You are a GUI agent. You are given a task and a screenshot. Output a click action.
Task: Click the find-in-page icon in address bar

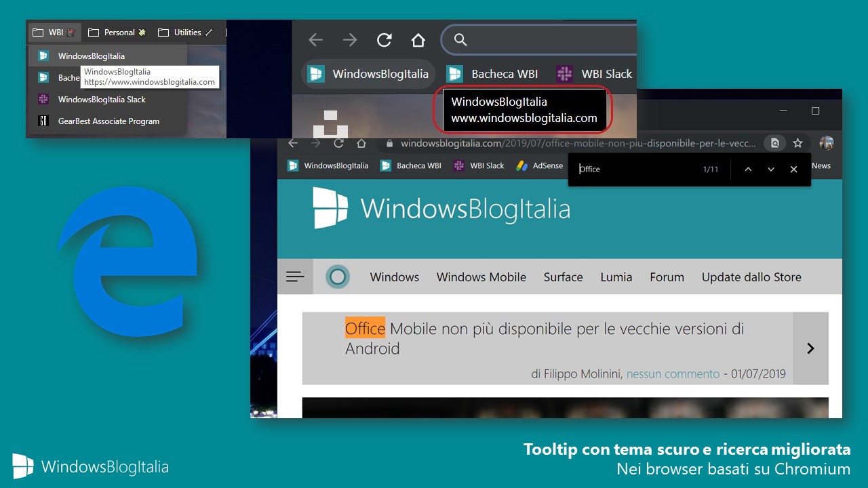[774, 143]
